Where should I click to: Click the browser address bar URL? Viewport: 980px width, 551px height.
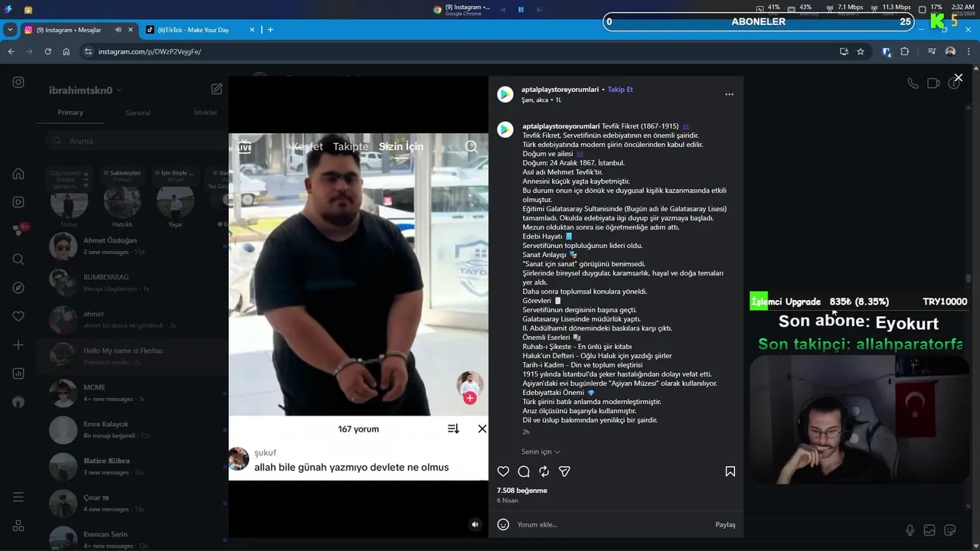click(149, 51)
